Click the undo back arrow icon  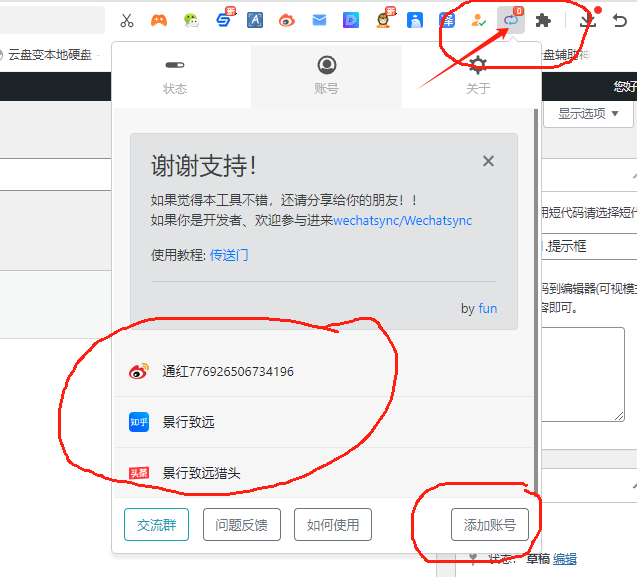coord(620,20)
